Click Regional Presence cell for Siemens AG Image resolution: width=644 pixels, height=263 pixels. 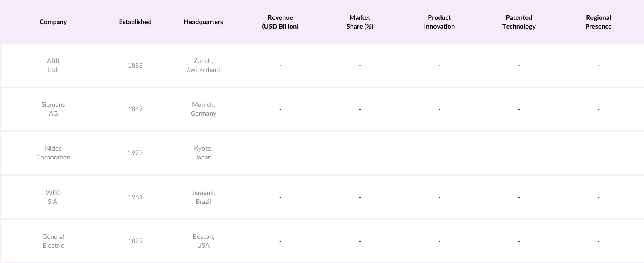[599, 109]
